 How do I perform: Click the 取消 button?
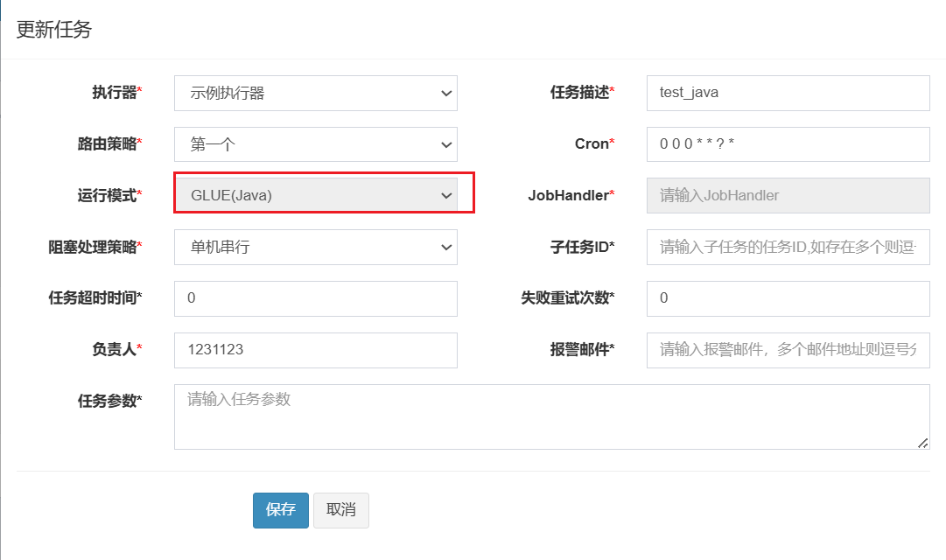(340, 510)
